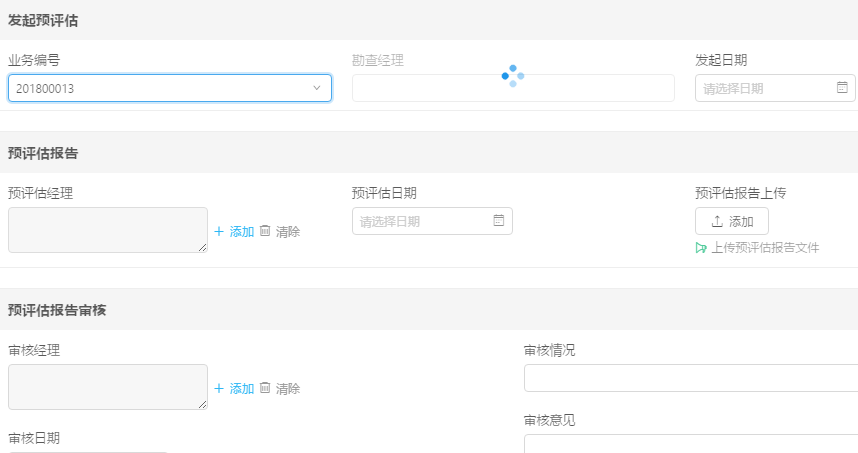Click the trash icon beside 审核经理 清除

(x=265, y=388)
